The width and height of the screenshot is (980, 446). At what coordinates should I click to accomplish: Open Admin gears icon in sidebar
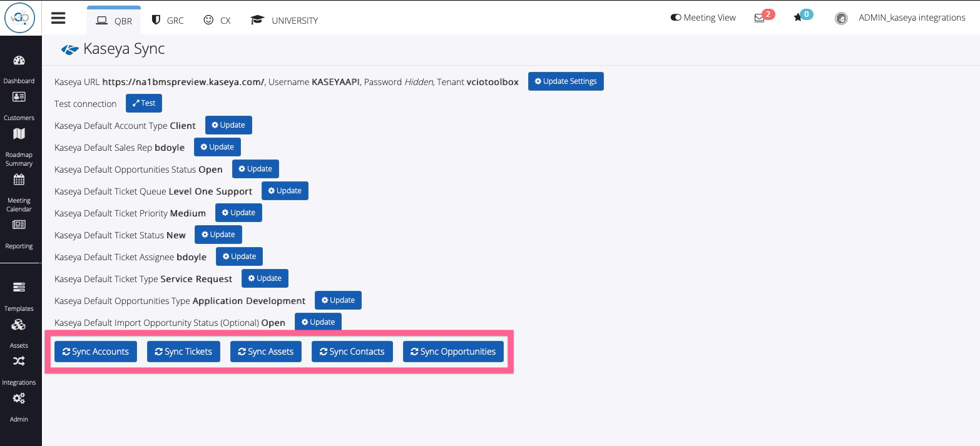(x=19, y=398)
